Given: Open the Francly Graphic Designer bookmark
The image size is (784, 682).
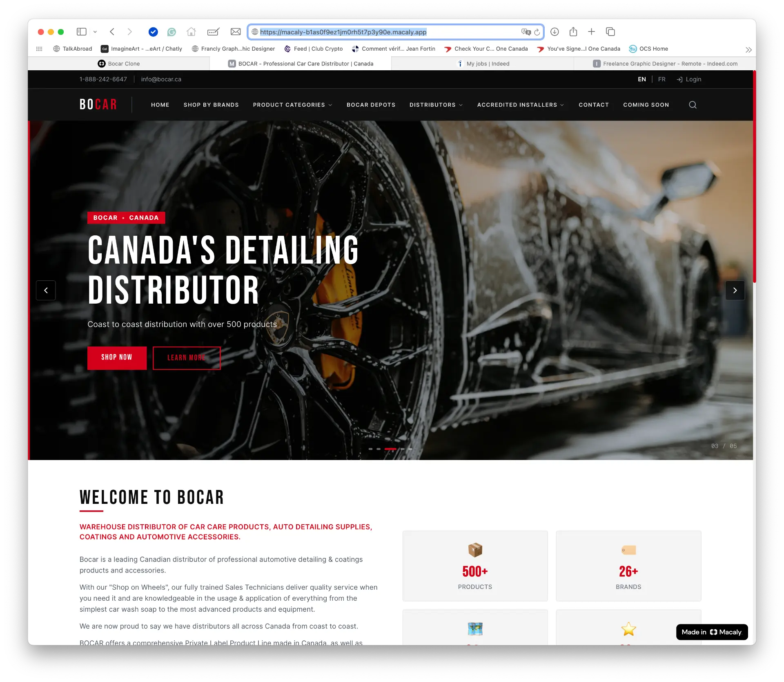Looking at the screenshot, I should (233, 49).
